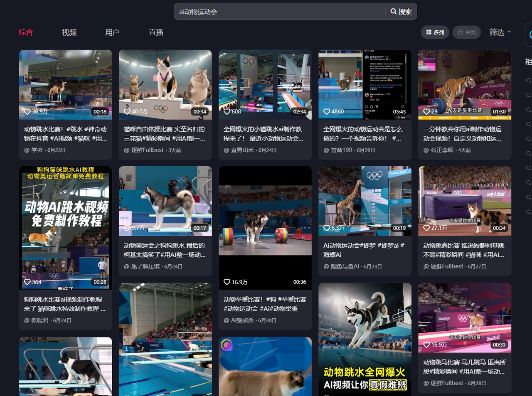532x396 pixels.
Task: Like the husky weightlifting video with 16.9万
Action: pos(227,282)
